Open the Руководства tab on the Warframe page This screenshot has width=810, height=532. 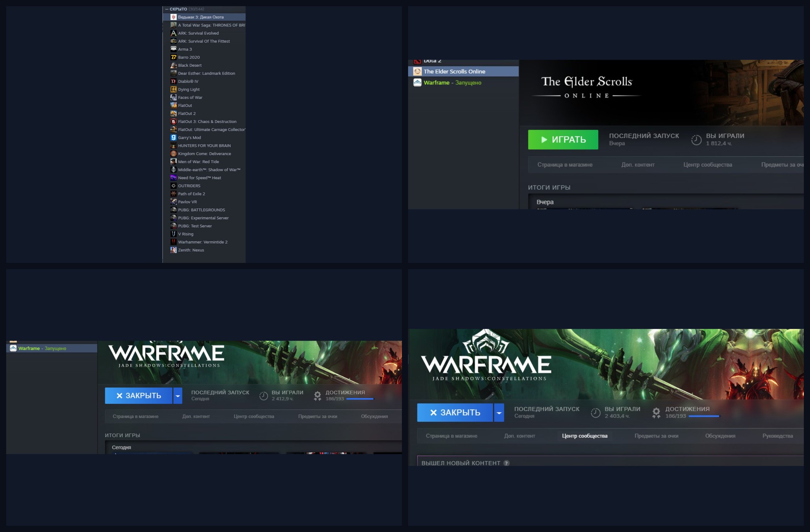pos(778,436)
